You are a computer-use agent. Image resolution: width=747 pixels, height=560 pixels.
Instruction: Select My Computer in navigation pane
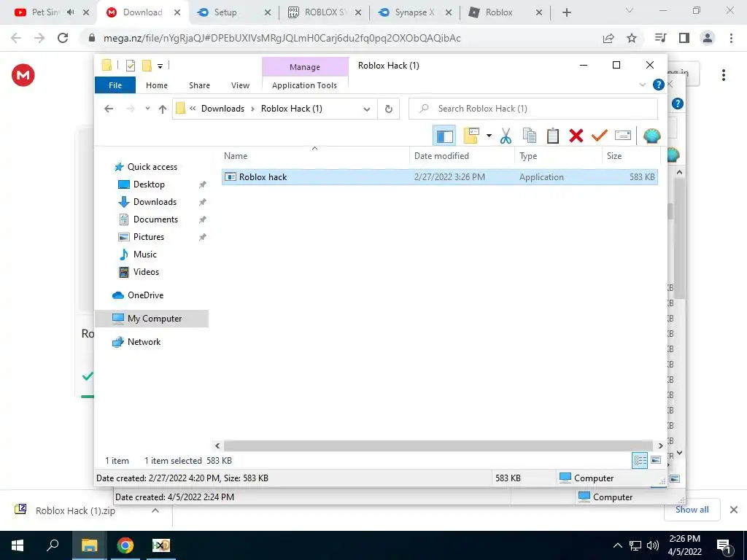[152, 319]
